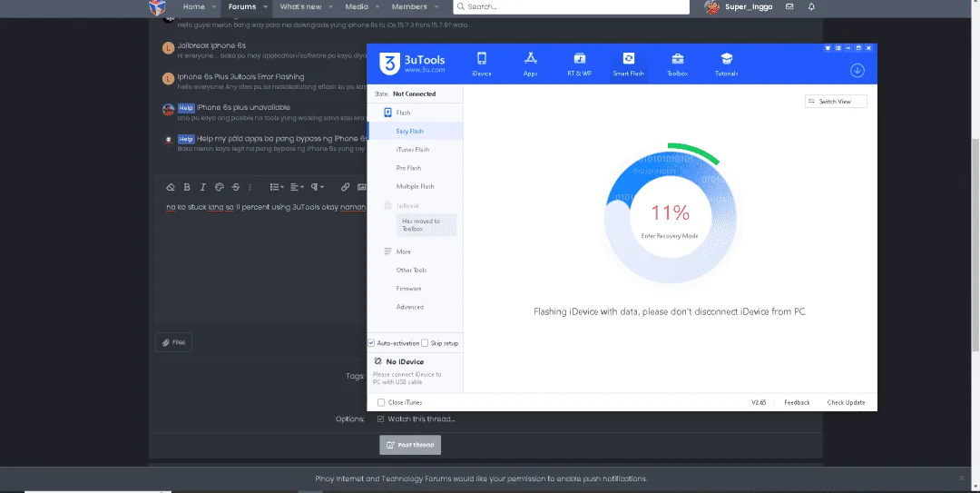
Task: Click the Post thread button
Action: click(410, 445)
